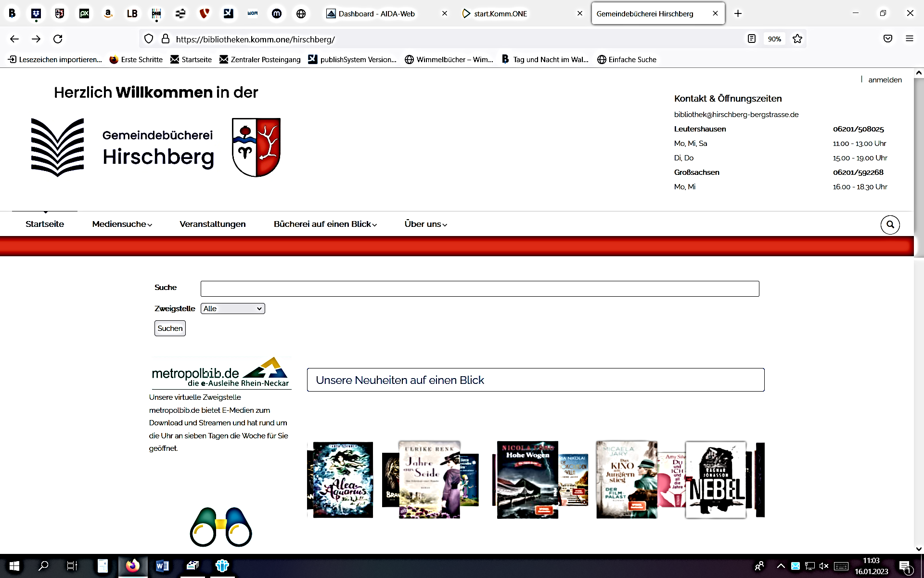Screen dimensions: 924x578
Task: Open the Pocket save icon
Action: pyautogui.click(x=888, y=39)
